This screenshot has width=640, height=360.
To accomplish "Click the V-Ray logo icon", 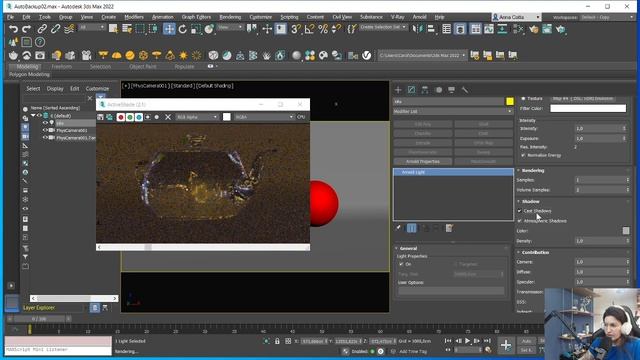I will (x=367, y=55).
